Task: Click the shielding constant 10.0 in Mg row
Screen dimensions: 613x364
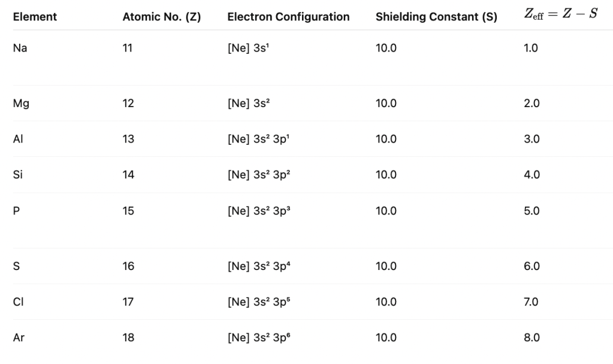Action: (386, 103)
